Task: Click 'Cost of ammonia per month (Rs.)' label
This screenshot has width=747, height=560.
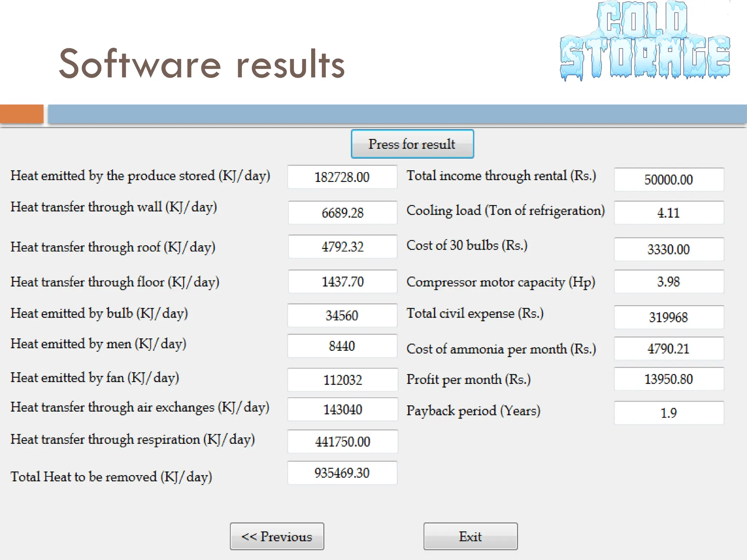Action: pos(502,350)
